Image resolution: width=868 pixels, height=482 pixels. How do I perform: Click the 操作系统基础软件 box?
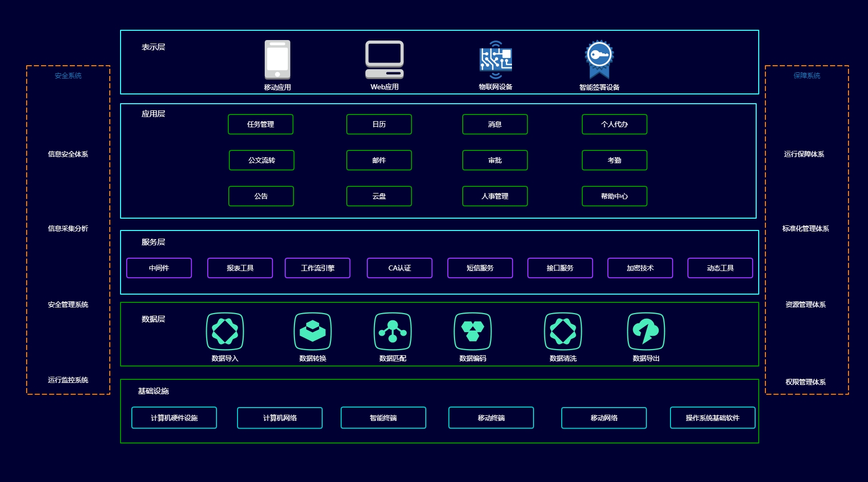(713, 418)
